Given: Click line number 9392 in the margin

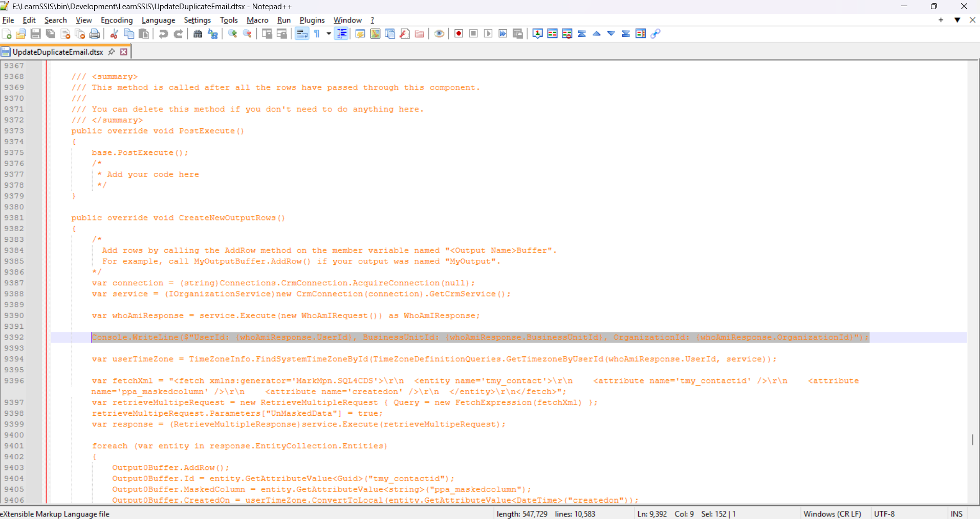Looking at the screenshot, I should click(14, 337).
